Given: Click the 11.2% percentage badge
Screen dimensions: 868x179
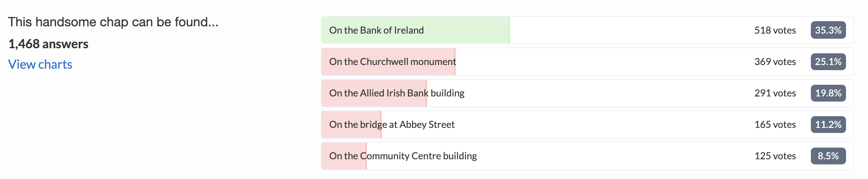Looking at the screenshot, I should tap(828, 124).
